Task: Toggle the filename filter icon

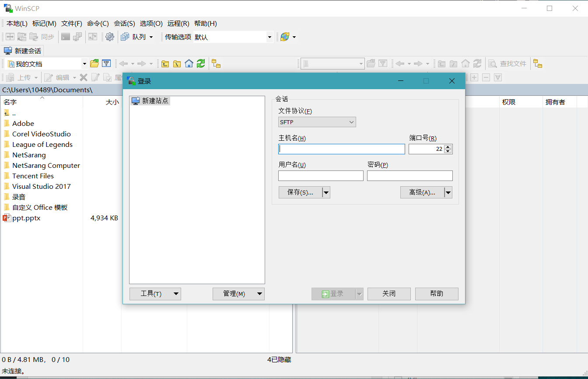Action: click(x=106, y=63)
